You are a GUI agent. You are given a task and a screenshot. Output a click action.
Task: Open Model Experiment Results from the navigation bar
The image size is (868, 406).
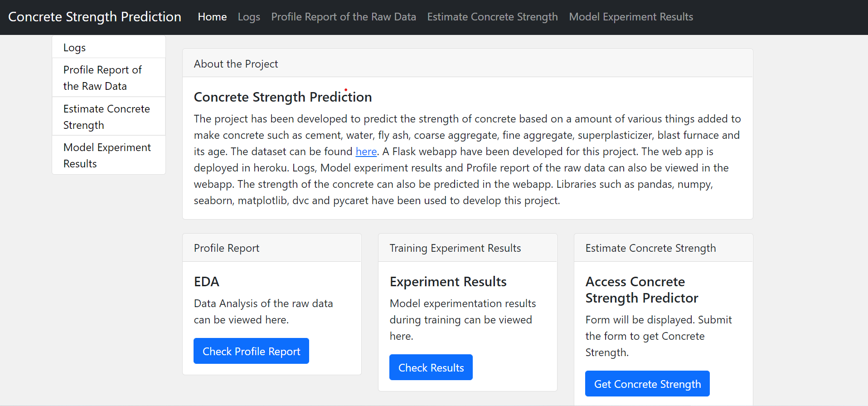[630, 17]
